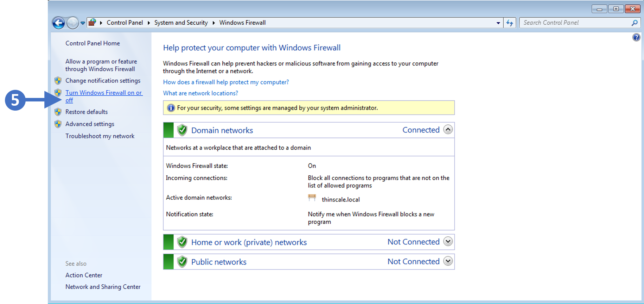The width and height of the screenshot is (644, 304).
Task: Open Action Center under See also
Action: pyautogui.click(x=84, y=275)
